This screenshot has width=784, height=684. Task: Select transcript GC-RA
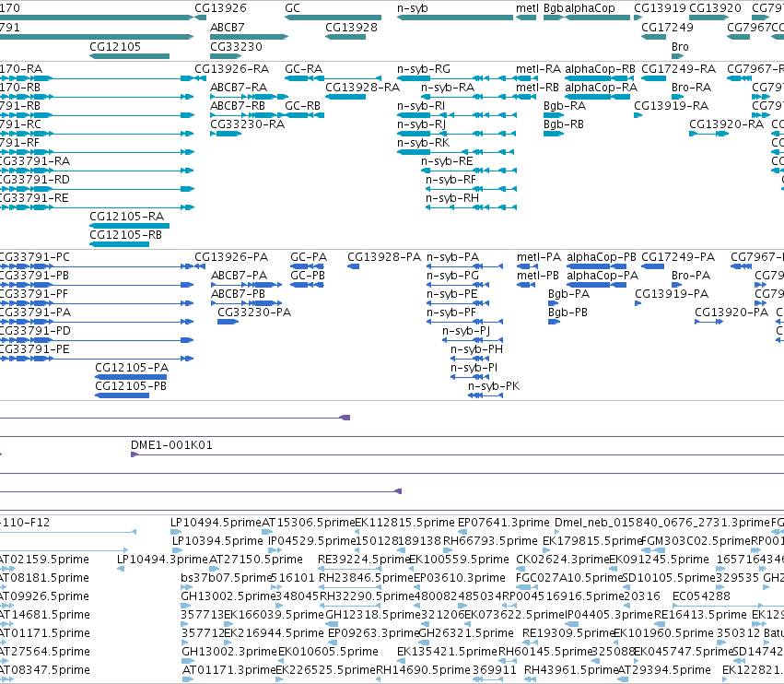point(303,69)
